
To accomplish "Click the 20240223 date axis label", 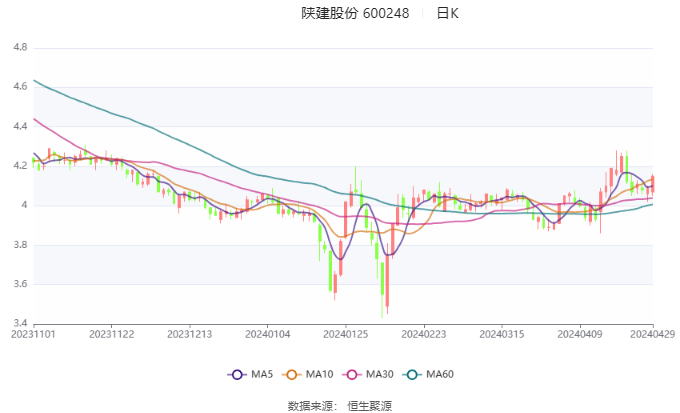I will (x=424, y=334).
